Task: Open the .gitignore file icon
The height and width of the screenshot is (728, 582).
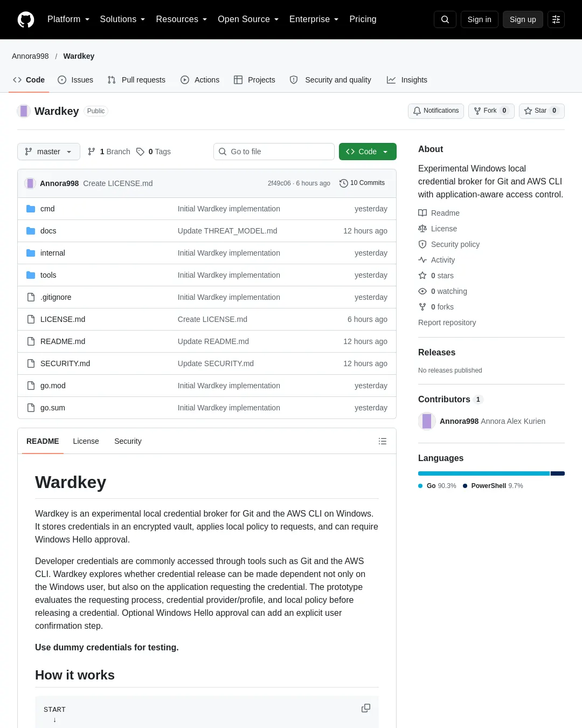Action: [x=31, y=297]
